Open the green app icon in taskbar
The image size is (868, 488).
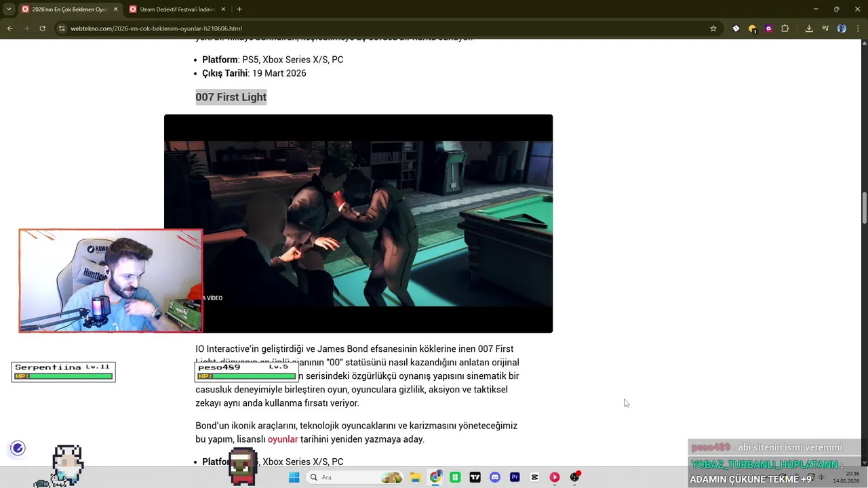point(455,477)
